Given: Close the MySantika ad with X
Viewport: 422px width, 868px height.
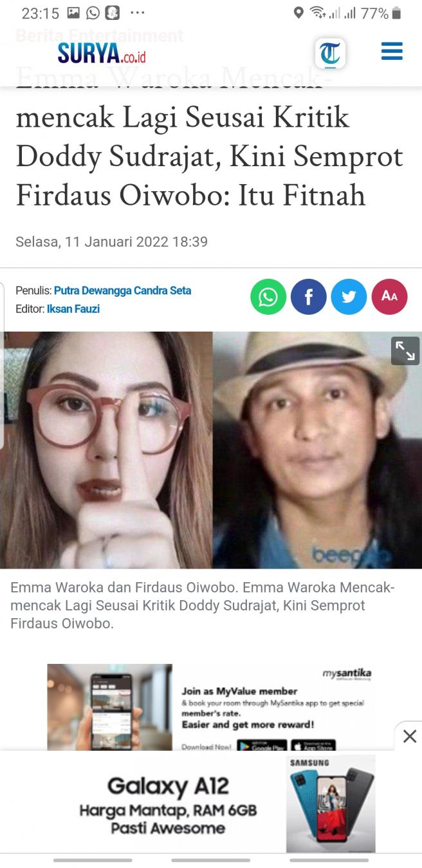Looking at the screenshot, I should tap(409, 737).
